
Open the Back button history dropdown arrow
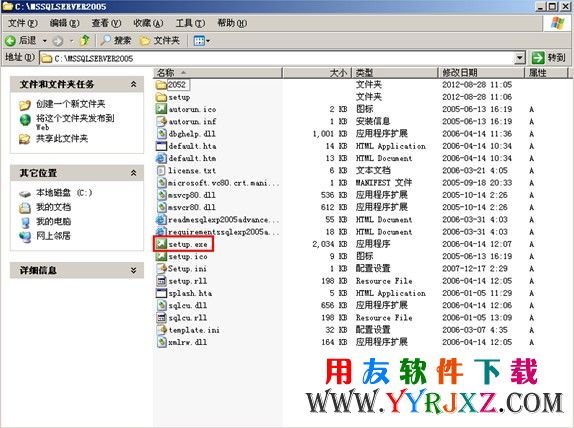(45, 41)
